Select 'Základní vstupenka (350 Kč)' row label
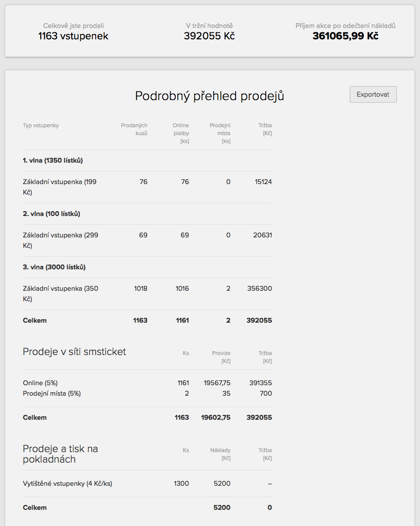The width and height of the screenshot is (420, 526). 60,293
